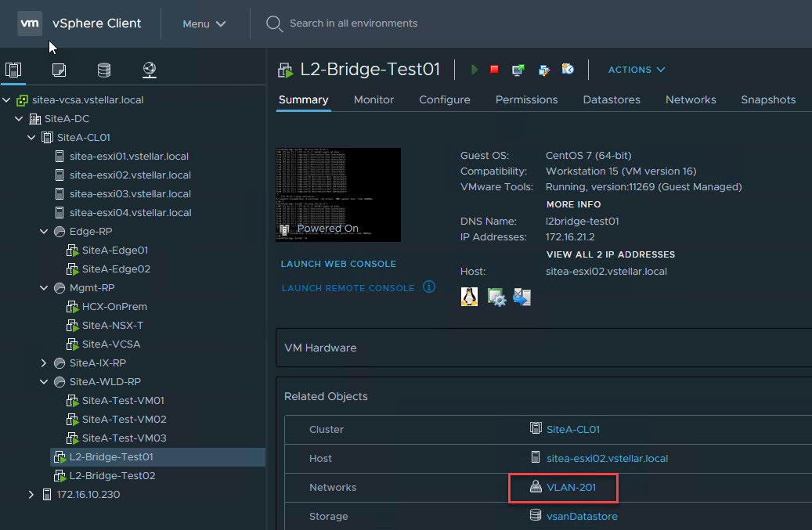Click the Launch Console monitor icon
812x530 pixels.
(x=518, y=70)
